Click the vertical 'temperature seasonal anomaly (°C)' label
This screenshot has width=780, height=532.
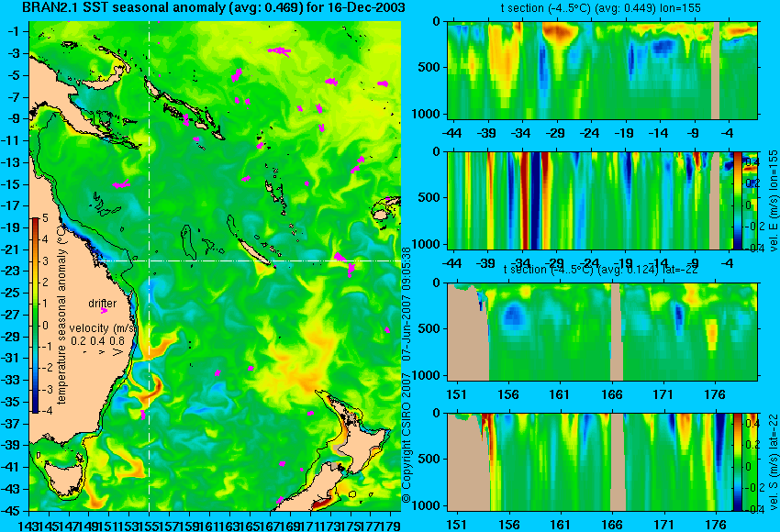pyautogui.click(x=61, y=315)
